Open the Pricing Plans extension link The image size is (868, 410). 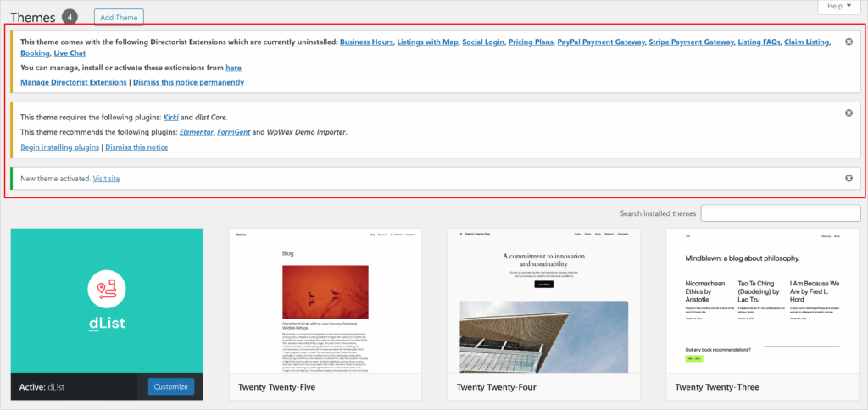[x=531, y=42]
